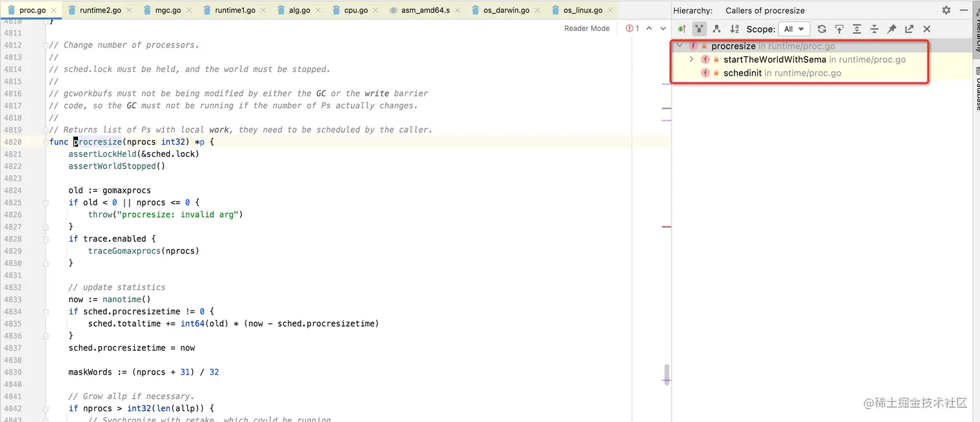Close the mgc.go tab
Viewport: 980px width, 422px height.
(188, 10)
